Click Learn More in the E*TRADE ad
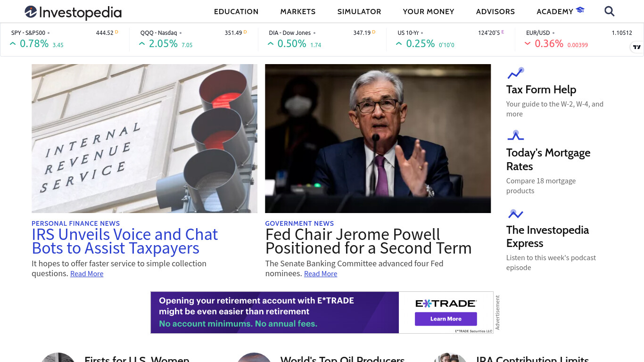644x362 pixels. pos(446,319)
